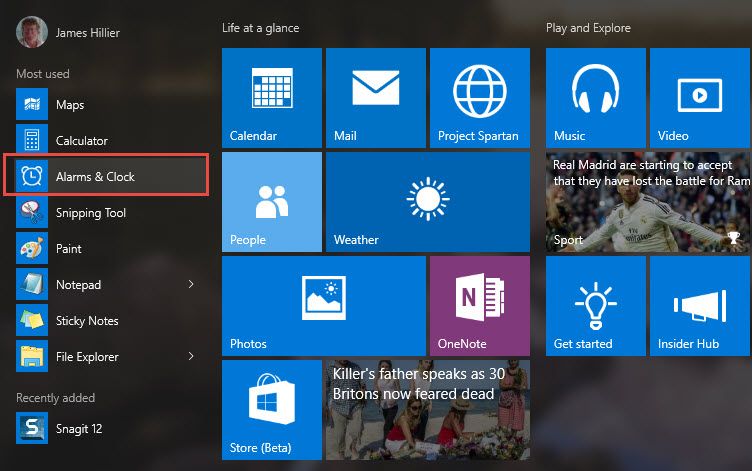The width and height of the screenshot is (752, 471).
Task: Expand the Notepad jump list arrow
Action: tap(191, 284)
